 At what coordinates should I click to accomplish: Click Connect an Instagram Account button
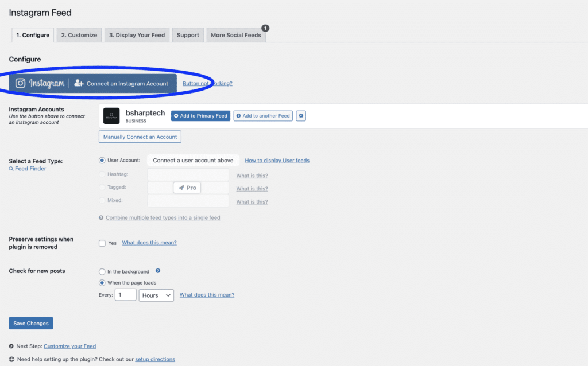click(92, 83)
